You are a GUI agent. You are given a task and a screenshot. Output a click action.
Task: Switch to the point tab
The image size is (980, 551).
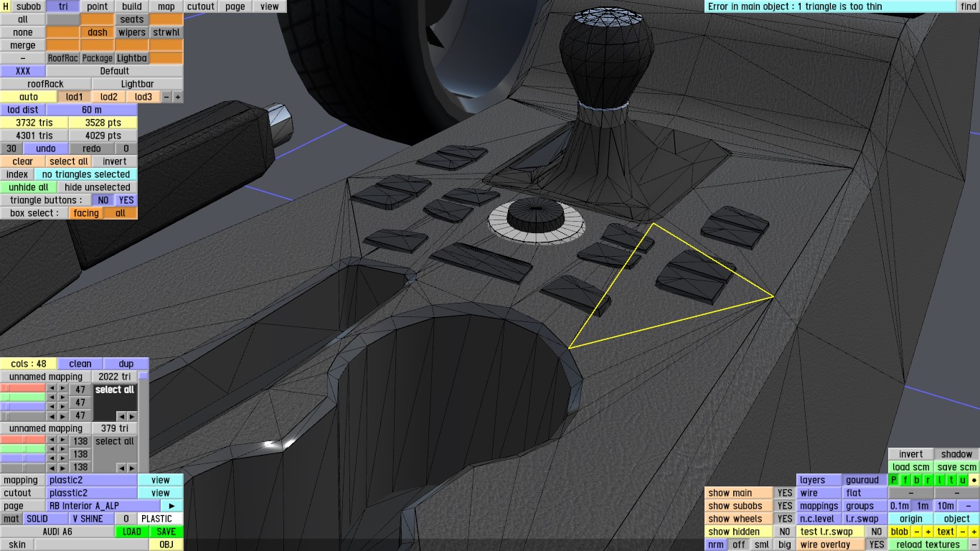(98, 6)
